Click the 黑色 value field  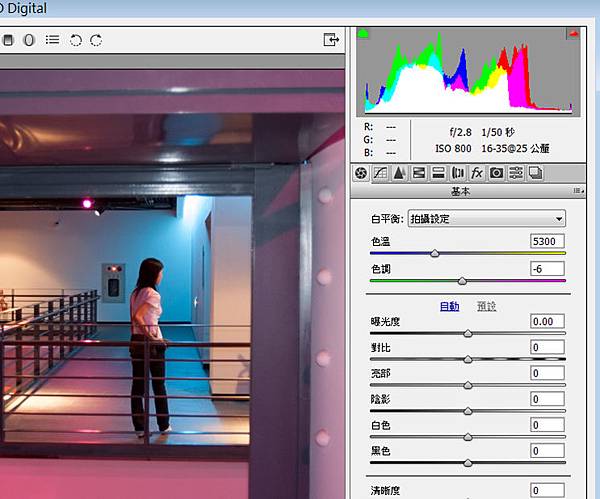click(547, 451)
